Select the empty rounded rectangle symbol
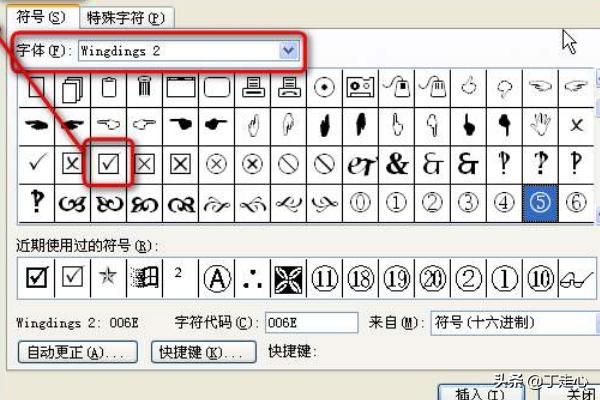Image resolution: width=600 pixels, height=400 pixels. click(217, 87)
